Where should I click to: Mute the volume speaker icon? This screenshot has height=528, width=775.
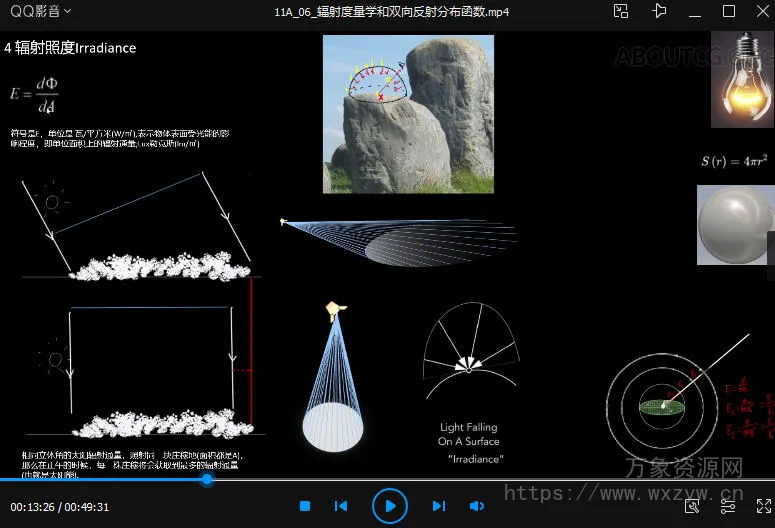point(477,507)
